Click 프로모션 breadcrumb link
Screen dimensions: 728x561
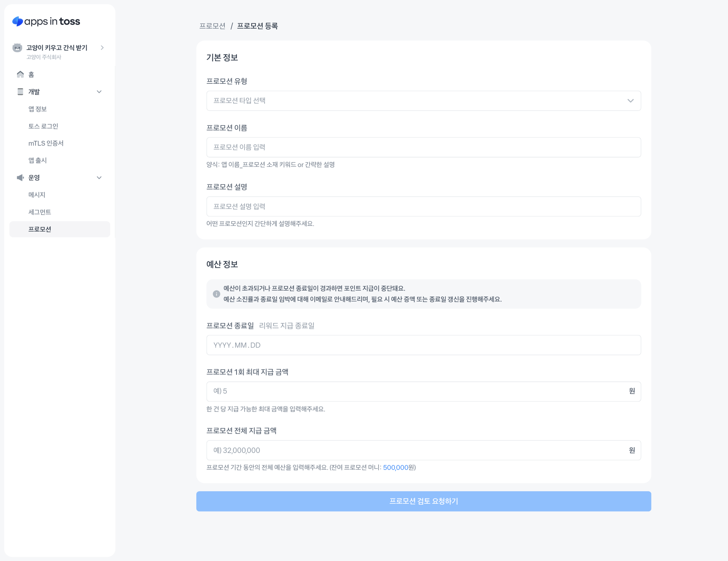click(x=212, y=26)
